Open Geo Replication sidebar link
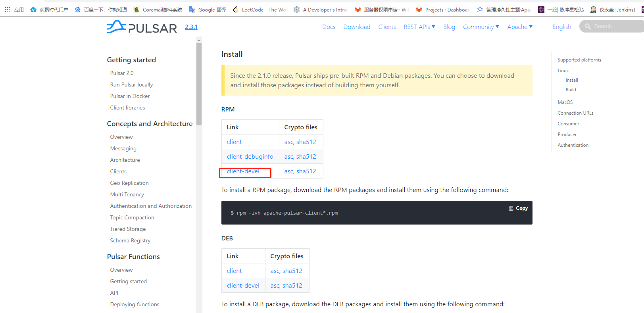Screen dimensions: 644x313 tap(129, 183)
